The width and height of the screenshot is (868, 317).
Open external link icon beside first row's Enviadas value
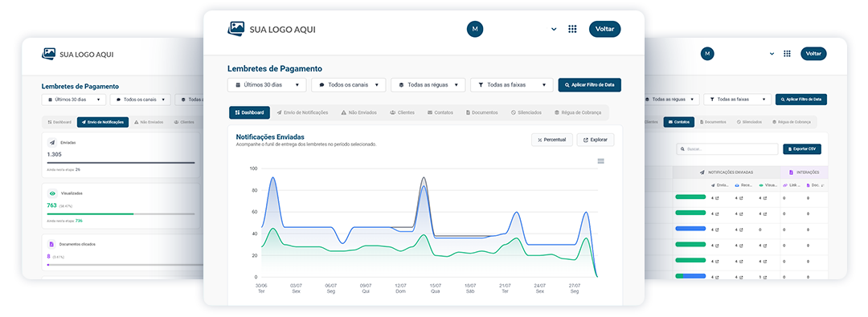point(718,197)
